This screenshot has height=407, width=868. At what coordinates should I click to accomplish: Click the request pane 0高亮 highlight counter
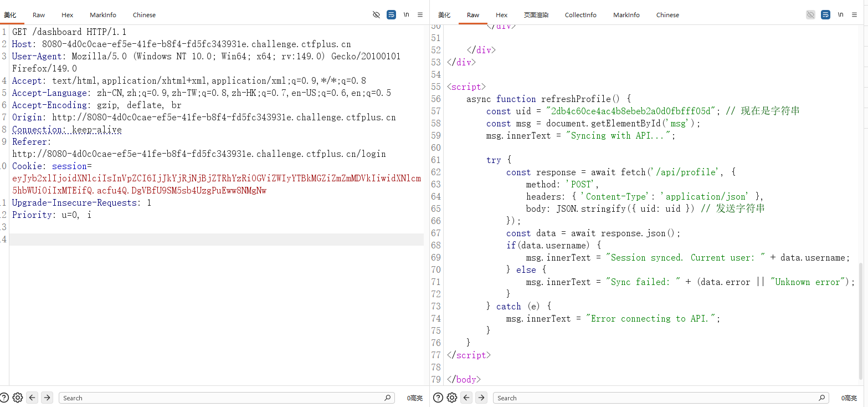[415, 398]
